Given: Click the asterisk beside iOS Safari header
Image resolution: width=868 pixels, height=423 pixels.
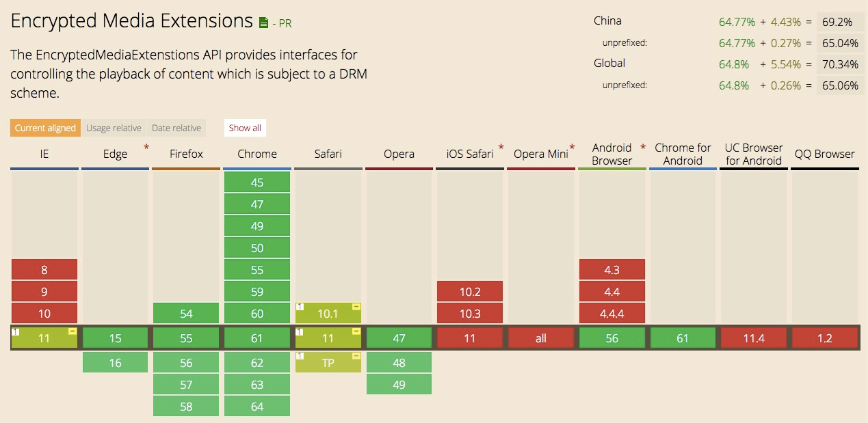Looking at the screenshot, I should [501, 148].
